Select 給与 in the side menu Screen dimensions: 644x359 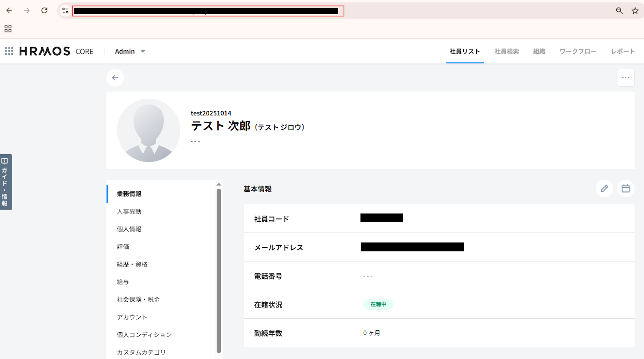pyautogui.click(x=123, y=282)
